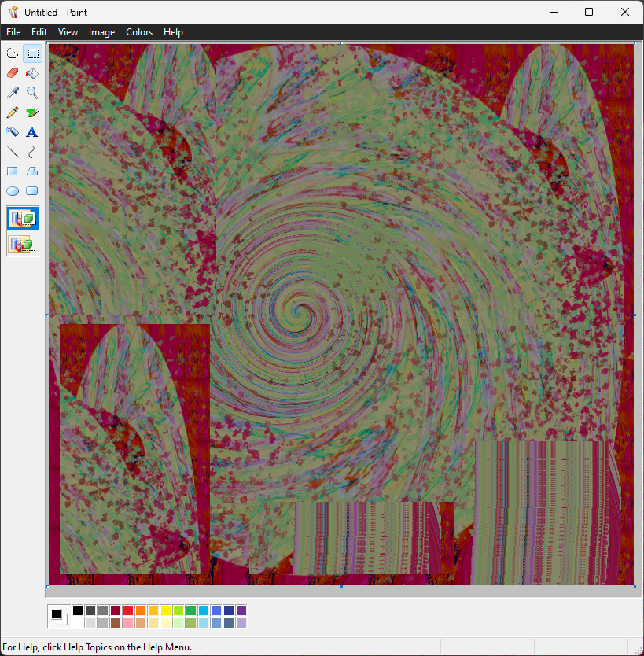
Task: Pick the Curve tool
Action: [x=32, y=152]
